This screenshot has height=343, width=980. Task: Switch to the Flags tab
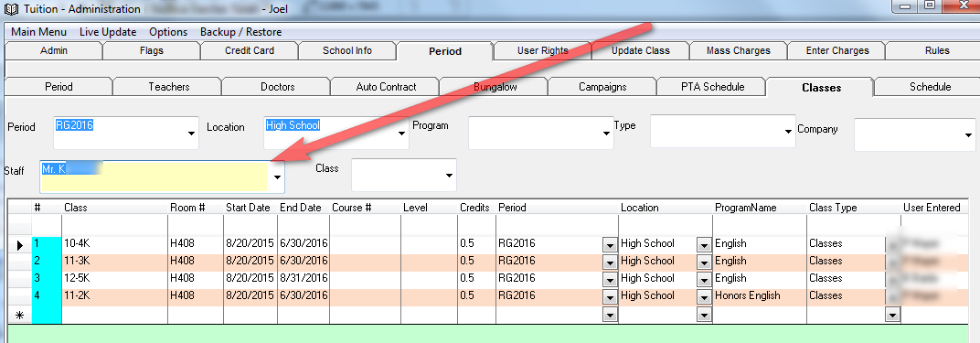pos(152,50)
